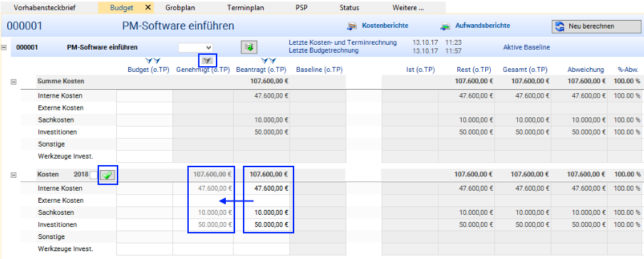Screen dimensions: 644x259
Task: Click the filter arrows above Budget (o.TP)
Action: click(x=152, y=60)
